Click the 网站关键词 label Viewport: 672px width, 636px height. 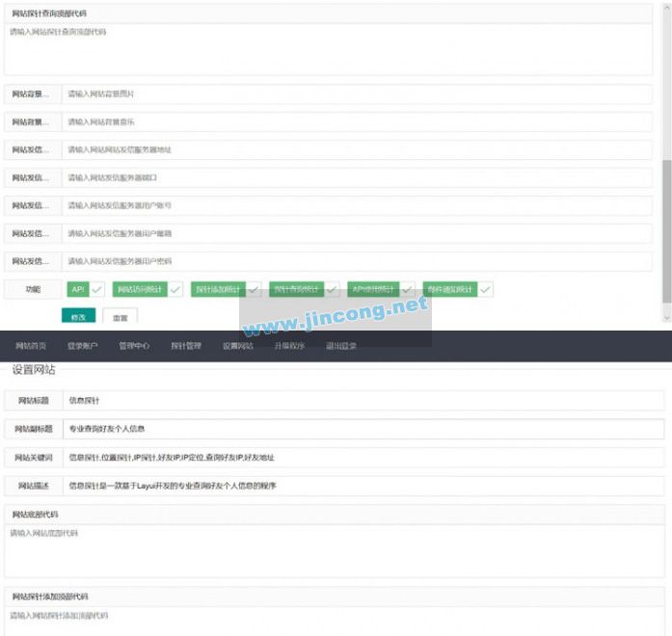point(34,458)
